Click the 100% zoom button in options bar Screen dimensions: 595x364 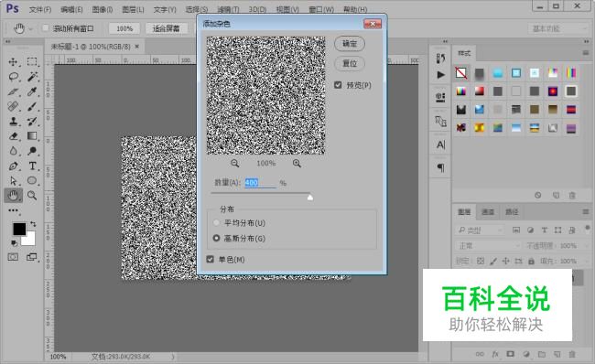tap(124, 28)
